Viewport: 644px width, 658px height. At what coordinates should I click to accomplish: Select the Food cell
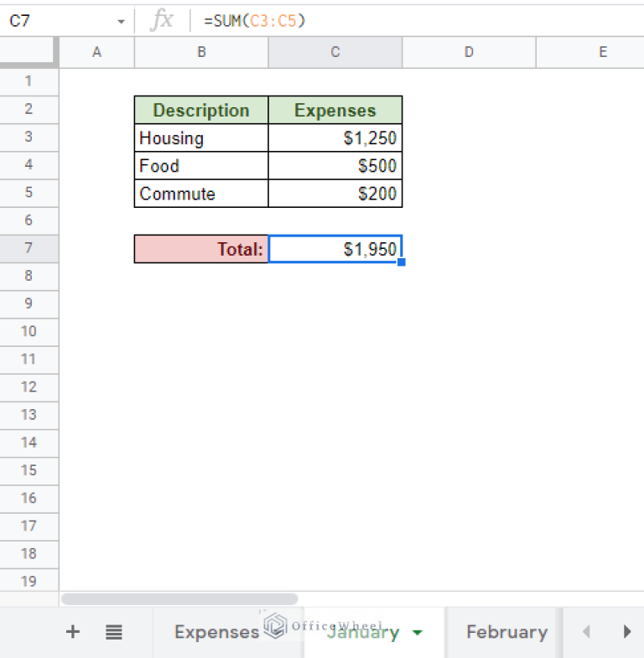point(201,166)
